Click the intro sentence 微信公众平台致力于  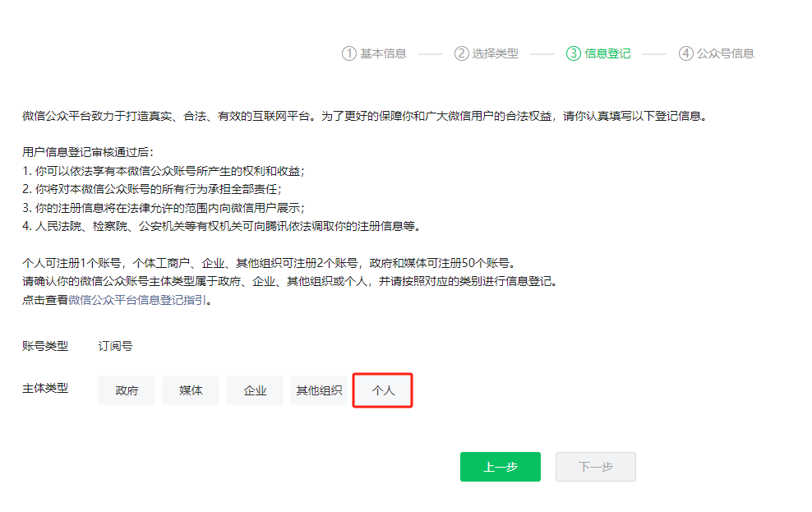[365, 116]
